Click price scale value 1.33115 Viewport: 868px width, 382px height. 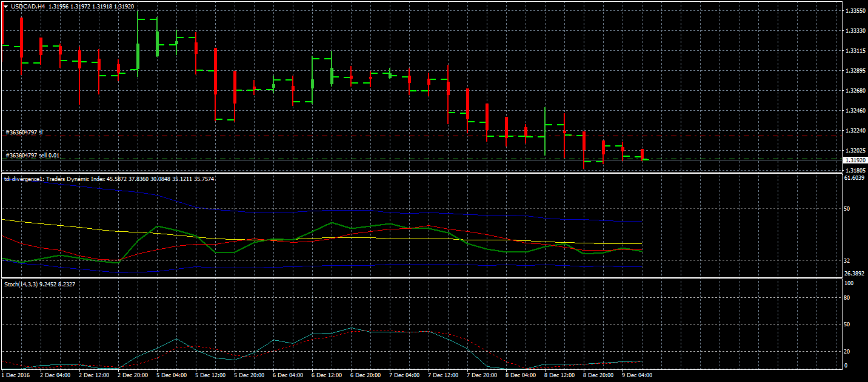pyautogui.click(x=856, y=51)
